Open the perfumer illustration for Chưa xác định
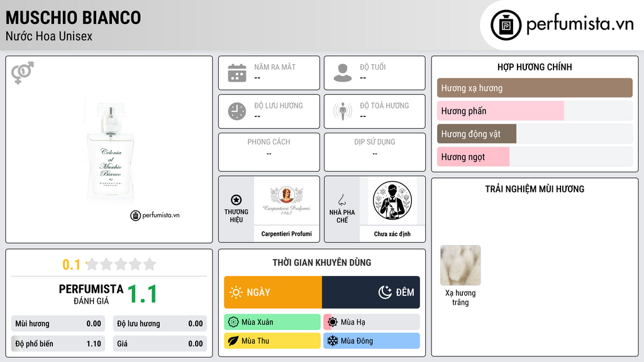This screenshot has height=362, width=644. click(x=392, y=200)
